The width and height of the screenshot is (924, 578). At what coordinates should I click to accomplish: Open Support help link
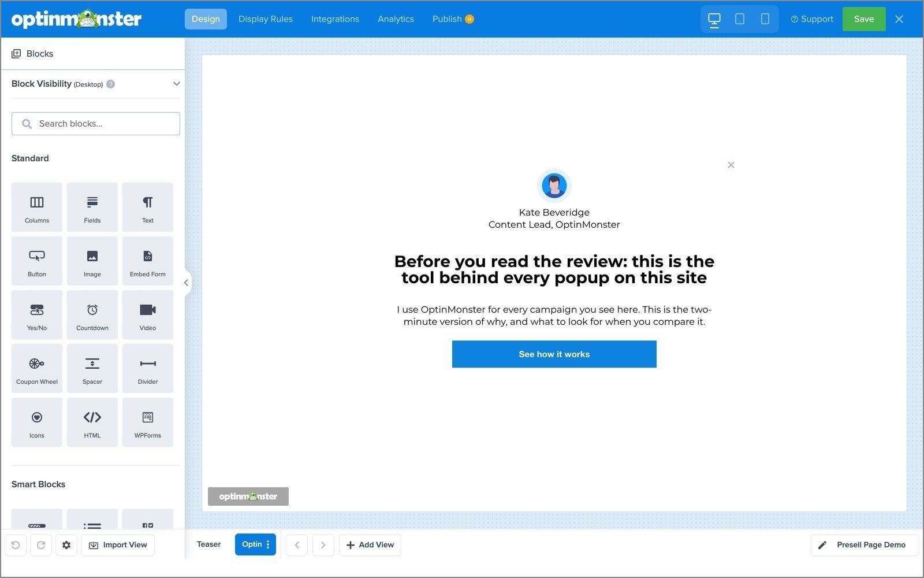pyautogui.click(x=812, y=19)
